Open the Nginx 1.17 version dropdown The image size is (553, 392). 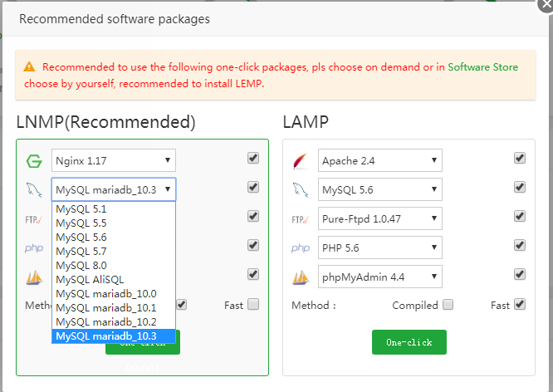[x=113, y=160]
